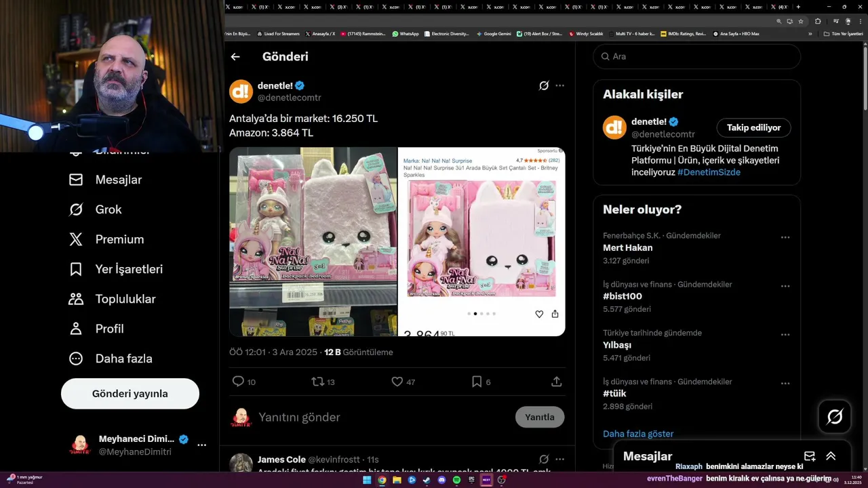Click the Yanıtını gönder reply field
868x488 pixels.
pyautogui.click(x=383, y=418)
